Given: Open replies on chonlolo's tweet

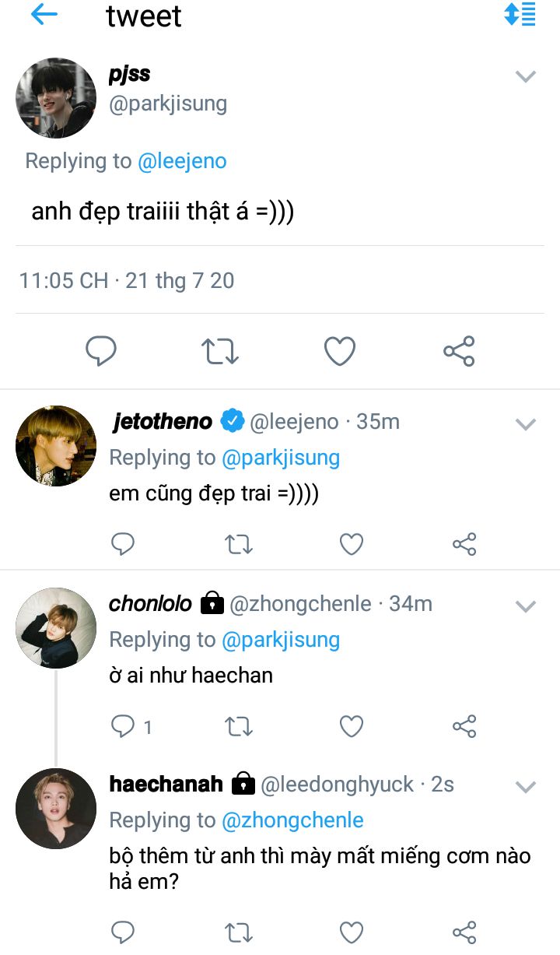Looking at the screenshot, I should [124, 727].
